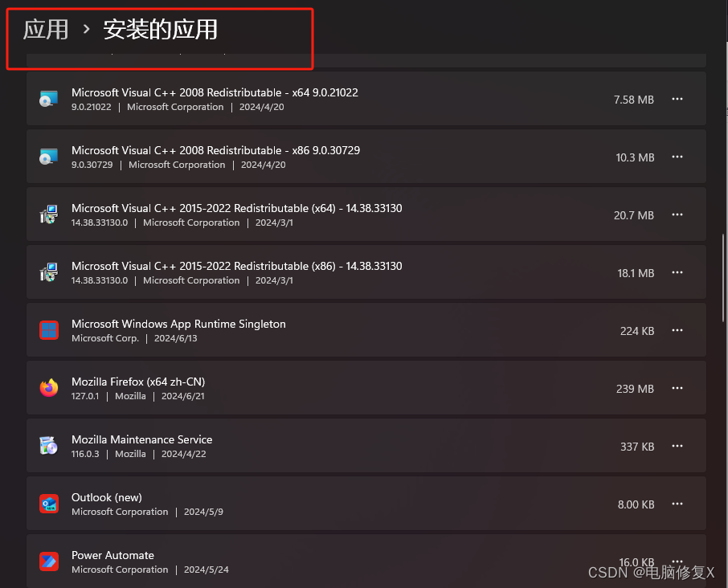728x588 pixels.
Task: Open more options for Visual C++ 2015-2022 (x64)
Action: (x=677, y=214)
